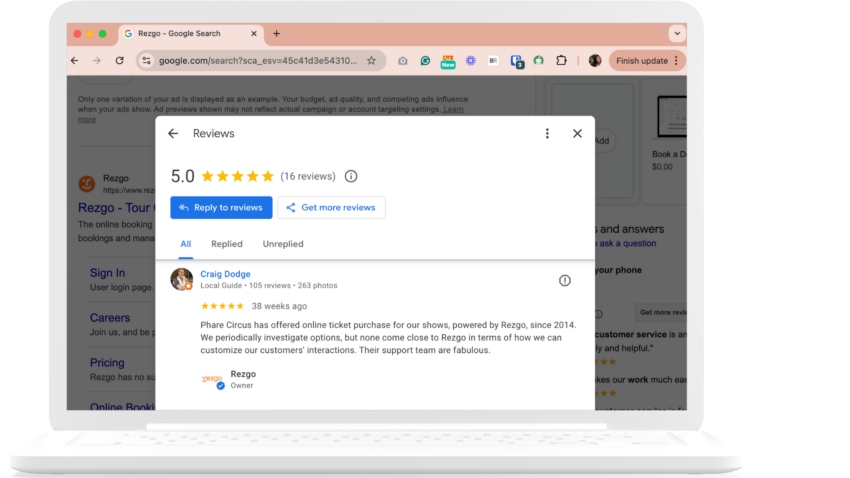The width and height of the screenshot is (850, 478).
Task: Reload the page with the refresh icon
Action: pos(119,61)
